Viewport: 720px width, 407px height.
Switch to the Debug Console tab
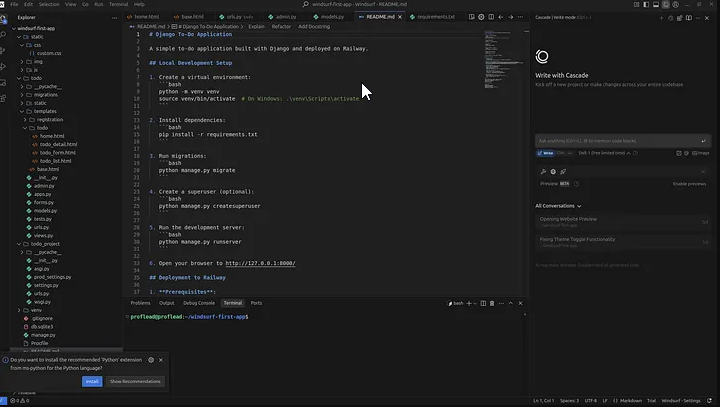point(199,303)
